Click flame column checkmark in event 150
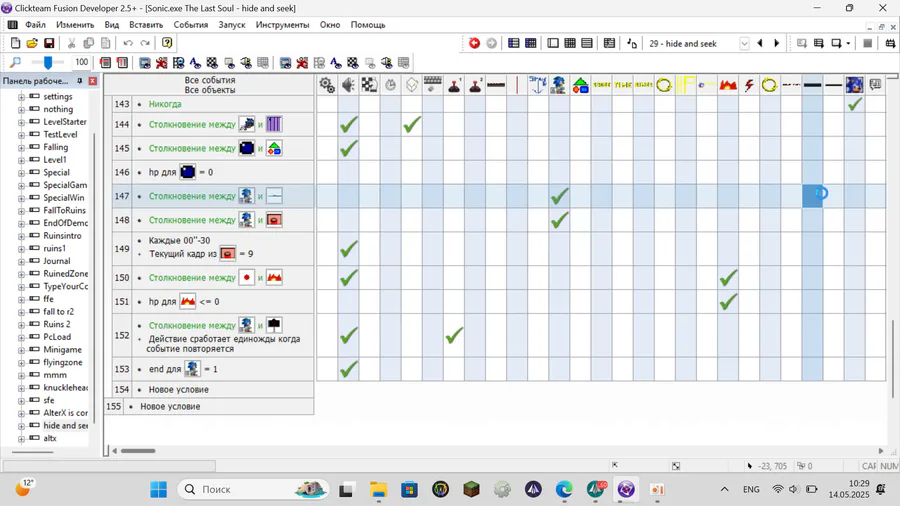 coord(728,278)
